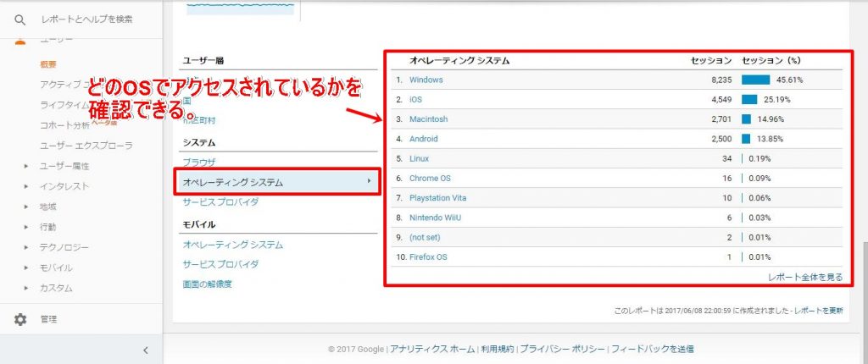
Task: Open the 管理 gear icon
Action: 20,319
